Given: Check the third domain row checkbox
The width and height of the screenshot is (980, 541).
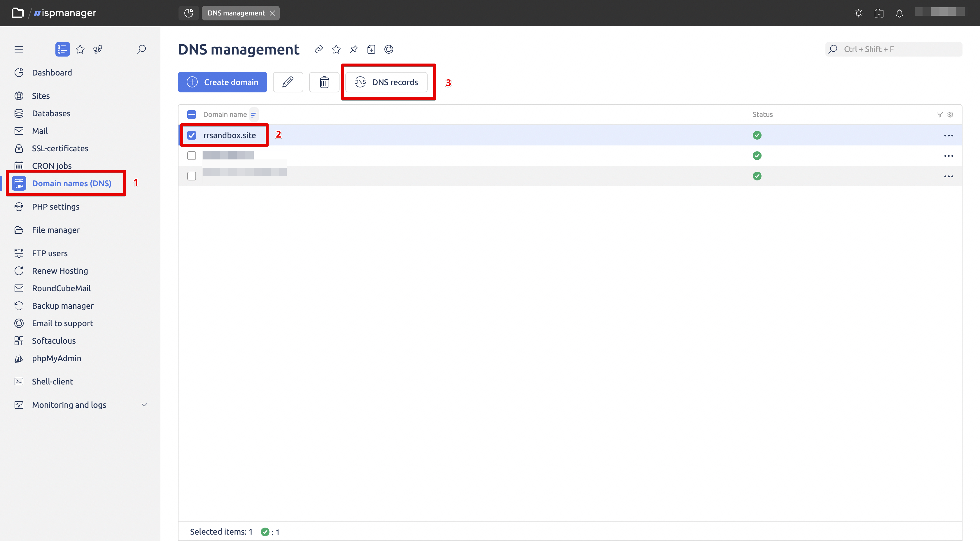Looking at the screenshot, I should [x=192, y=176].
